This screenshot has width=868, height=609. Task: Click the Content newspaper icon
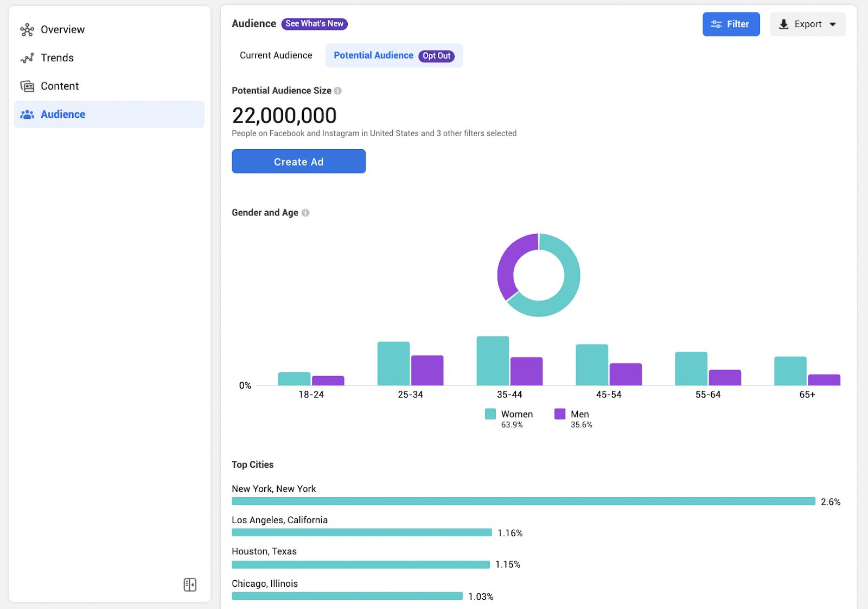tap(27, 86)
